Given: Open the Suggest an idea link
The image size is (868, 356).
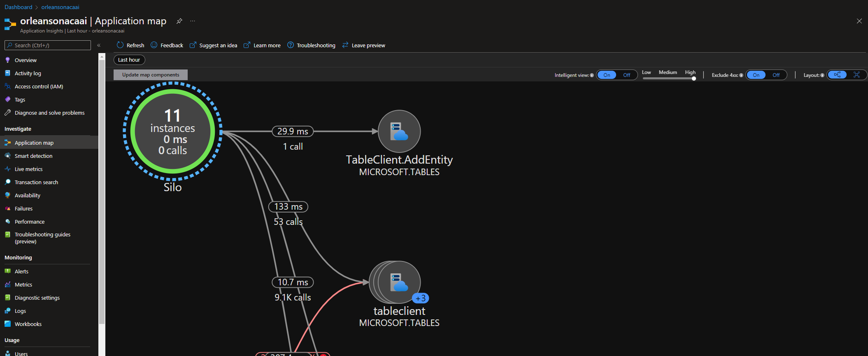Looking at the screenshot, I should click(x=213, y=45).
